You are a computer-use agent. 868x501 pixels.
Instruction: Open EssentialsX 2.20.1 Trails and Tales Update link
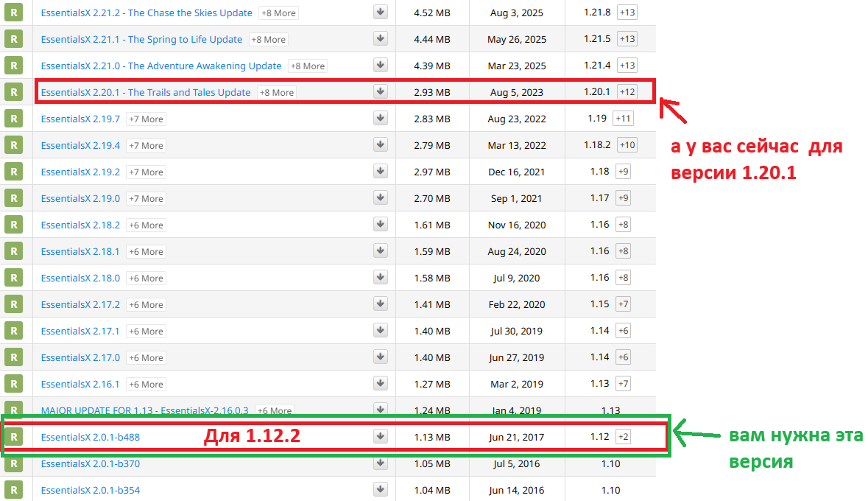[146, 92]
